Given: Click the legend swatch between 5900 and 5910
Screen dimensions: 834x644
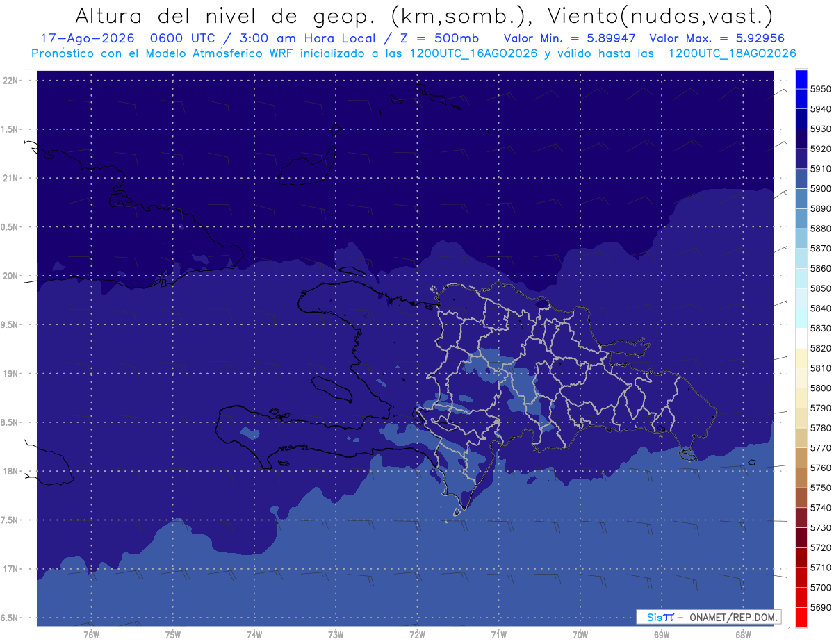Looking at the screenshot, I should pos(801,179).
